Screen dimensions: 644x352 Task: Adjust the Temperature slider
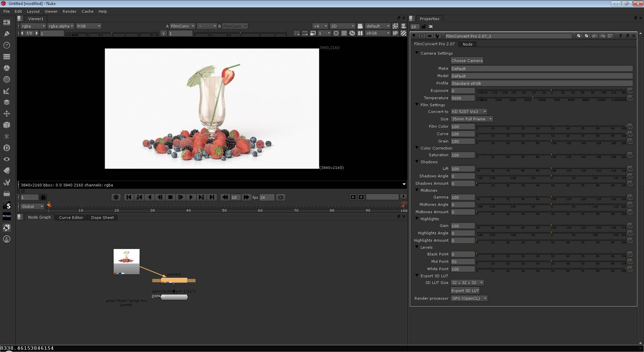click(551, 98)
